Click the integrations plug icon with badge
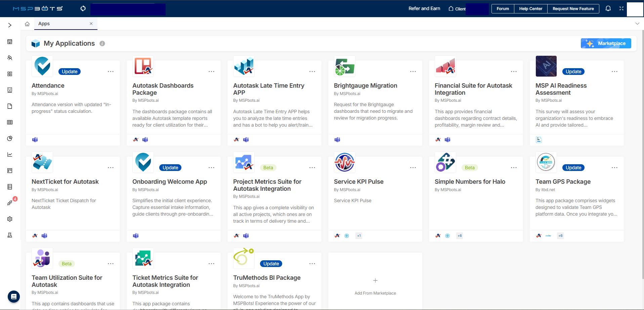644x310 pixels. coord(10,203)
